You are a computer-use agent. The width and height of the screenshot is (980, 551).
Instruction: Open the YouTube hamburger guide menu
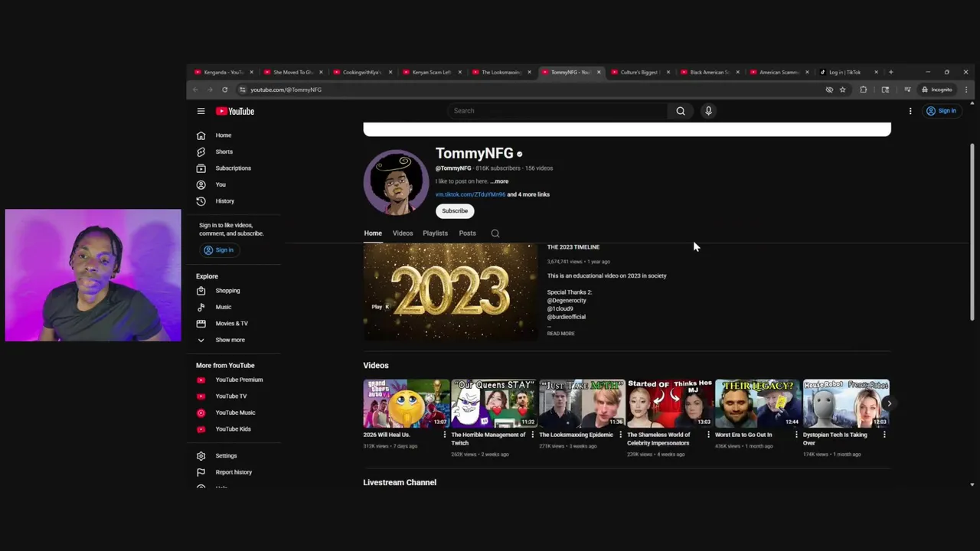tap(201, 111)
